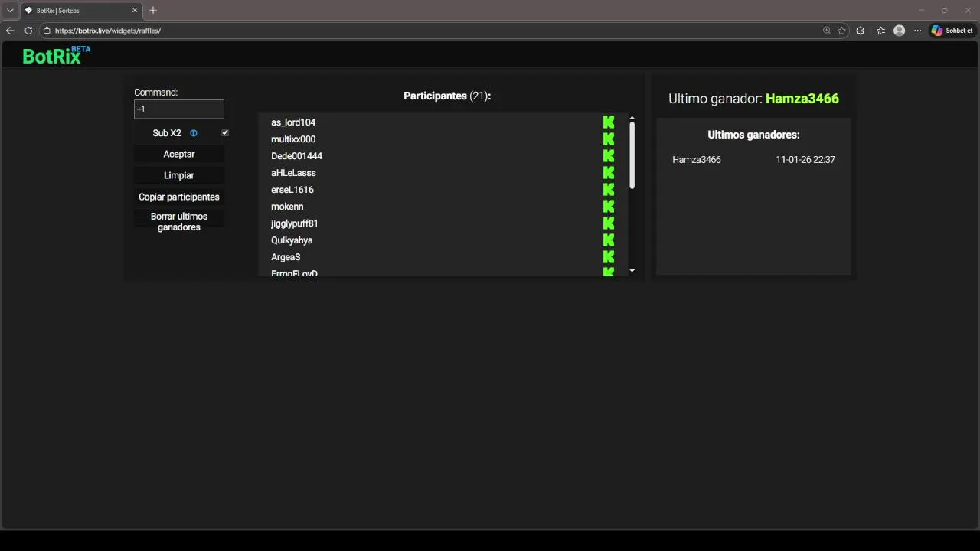
Task: Select participant jigglypuff81
Action: point(295,223)
